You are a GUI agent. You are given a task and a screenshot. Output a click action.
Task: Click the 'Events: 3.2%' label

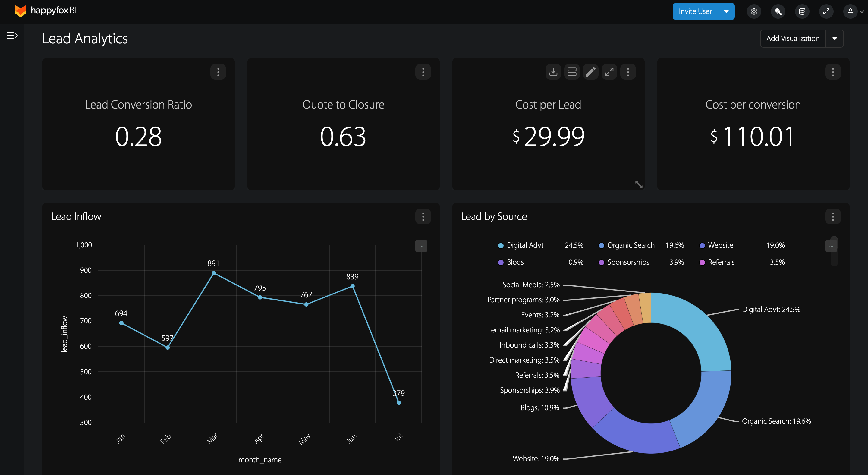click(540, 315)
